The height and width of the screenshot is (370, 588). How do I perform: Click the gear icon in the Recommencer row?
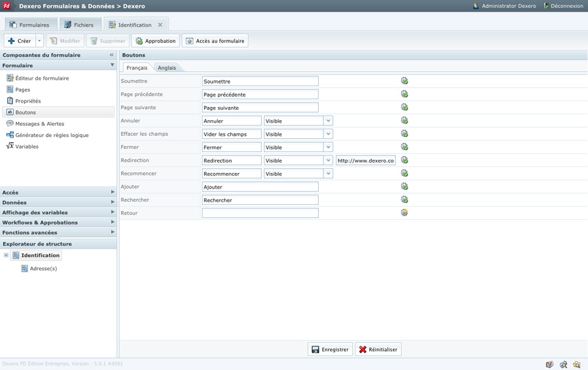point(404,174)
